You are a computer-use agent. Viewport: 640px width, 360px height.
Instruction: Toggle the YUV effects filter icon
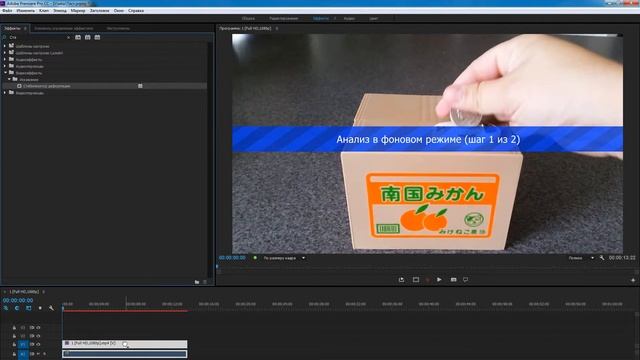click(x=97, y=38)
